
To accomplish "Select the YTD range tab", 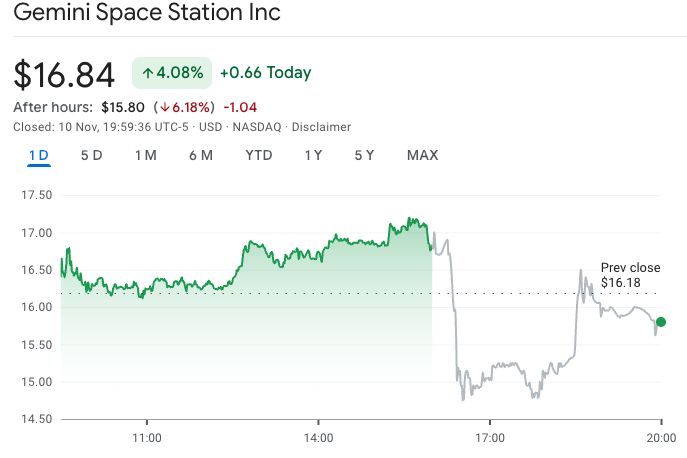I will pos(259,155).
